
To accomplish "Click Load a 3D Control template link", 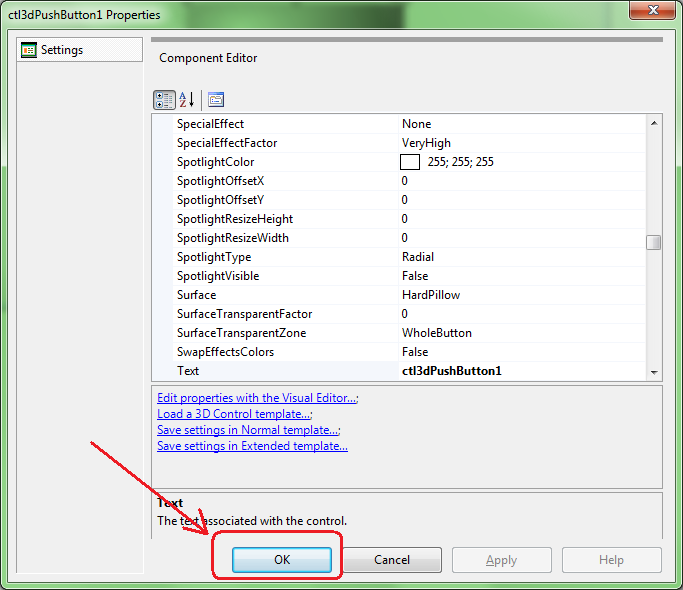I will [x=233, y=414].
